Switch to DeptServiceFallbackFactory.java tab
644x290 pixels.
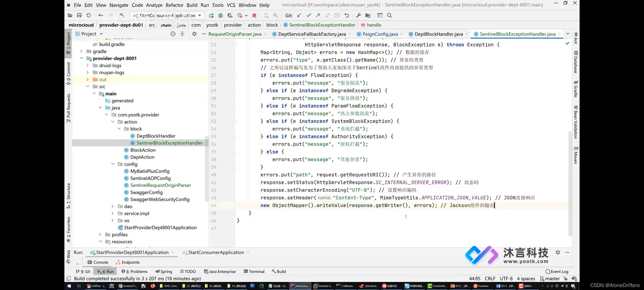tap(312, 34)
